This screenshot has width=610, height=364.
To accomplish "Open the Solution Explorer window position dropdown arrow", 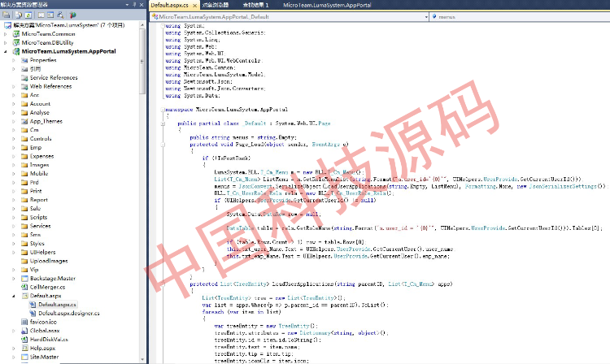I will point(127,5).
